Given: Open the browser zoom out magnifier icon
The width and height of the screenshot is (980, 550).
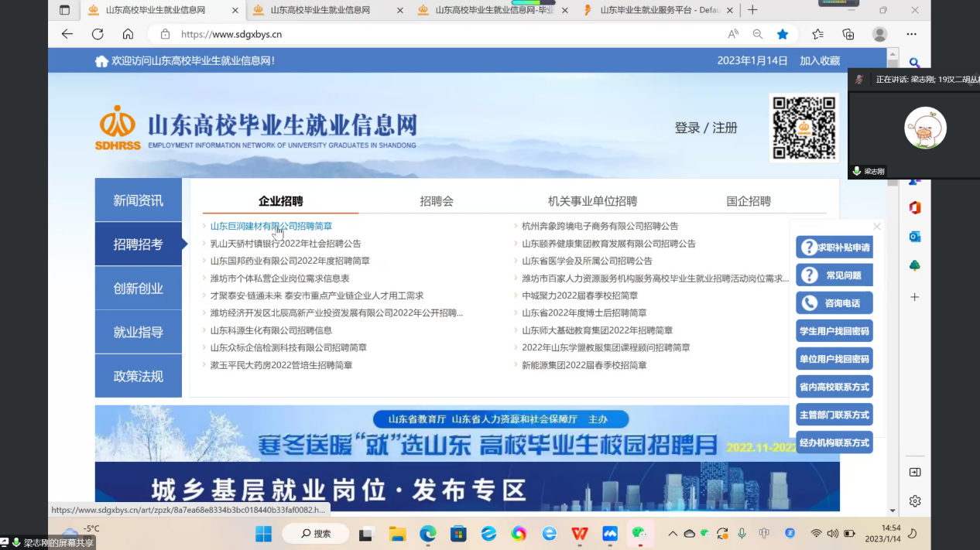Looking at the screenshot, I should pos(758,34).
